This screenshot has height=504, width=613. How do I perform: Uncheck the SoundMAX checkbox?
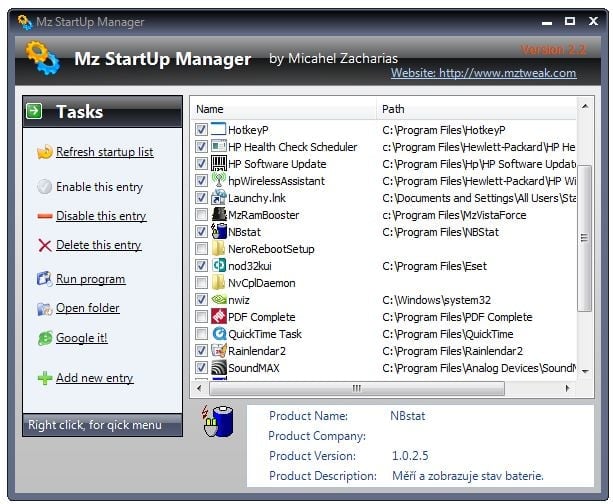201,368
